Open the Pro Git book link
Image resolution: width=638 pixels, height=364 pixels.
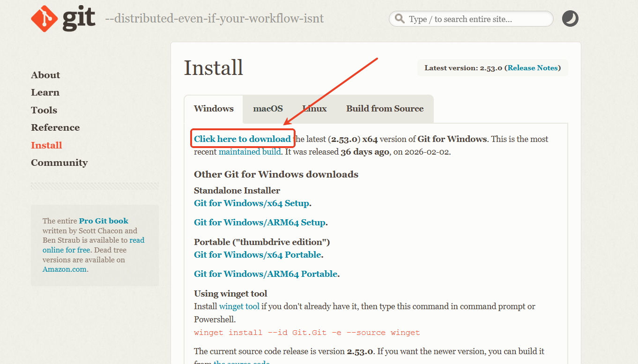[104, 221]
